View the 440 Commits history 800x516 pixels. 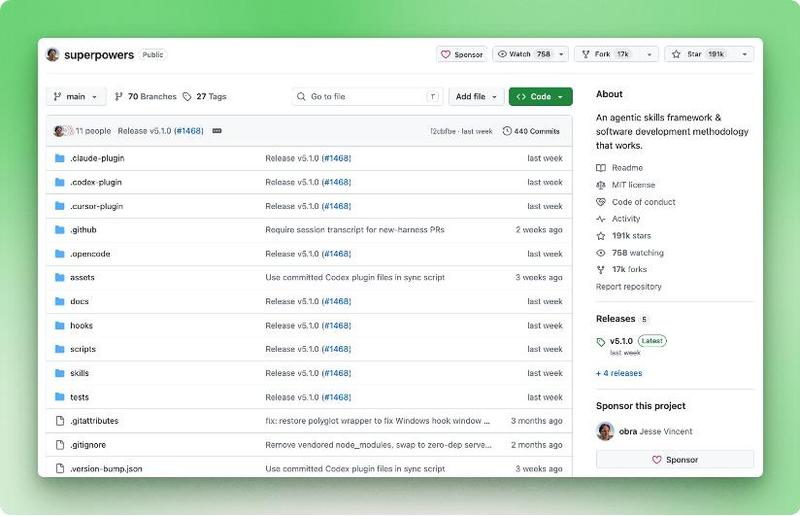tap(531, 131)
